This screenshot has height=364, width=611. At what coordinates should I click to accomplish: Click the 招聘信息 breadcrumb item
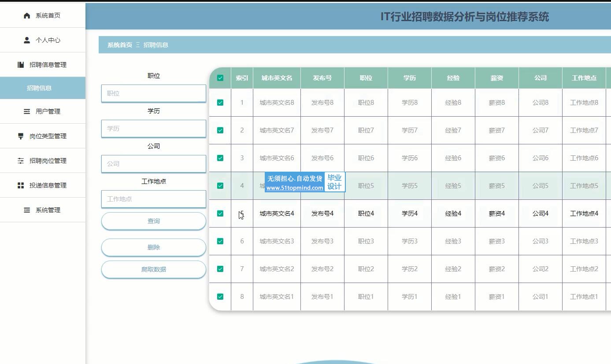[x=156, y=45]
